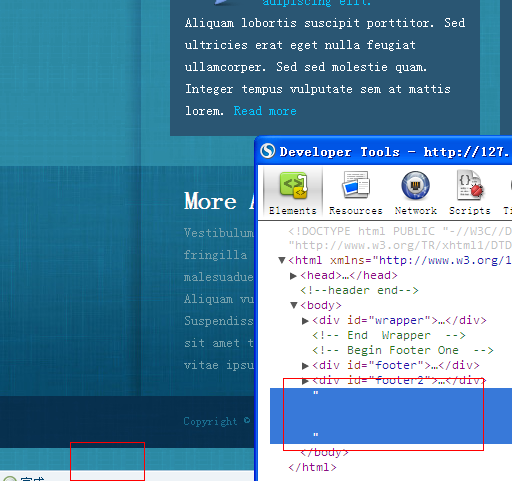The height and width of the screenshot is (481, 512).
Task: Expand the head element node
Action: (x=293, y=275)
